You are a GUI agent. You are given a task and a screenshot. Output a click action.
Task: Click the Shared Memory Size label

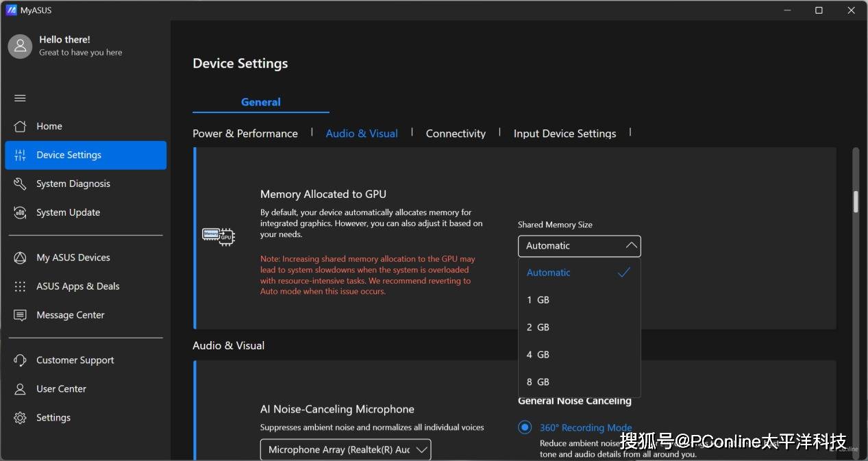coord(555,225)
